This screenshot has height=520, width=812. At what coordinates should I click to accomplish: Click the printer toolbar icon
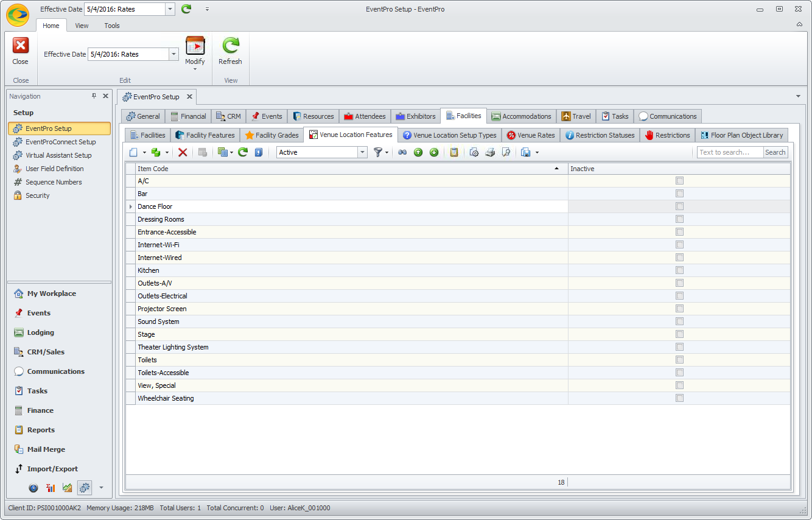(x=490, y=152)
